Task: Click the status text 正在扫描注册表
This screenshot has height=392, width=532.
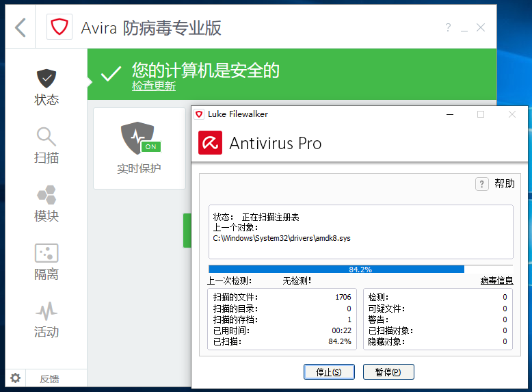Action: [270, 218]
